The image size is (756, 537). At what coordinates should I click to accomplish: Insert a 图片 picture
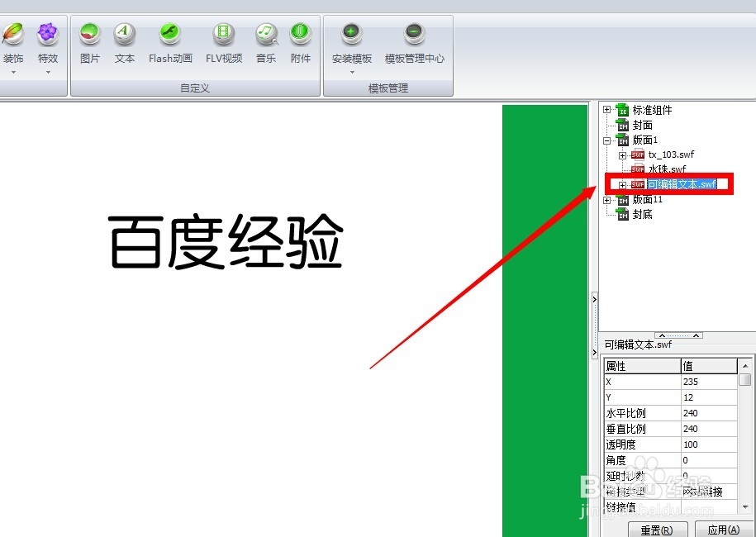tap(90, 44)
